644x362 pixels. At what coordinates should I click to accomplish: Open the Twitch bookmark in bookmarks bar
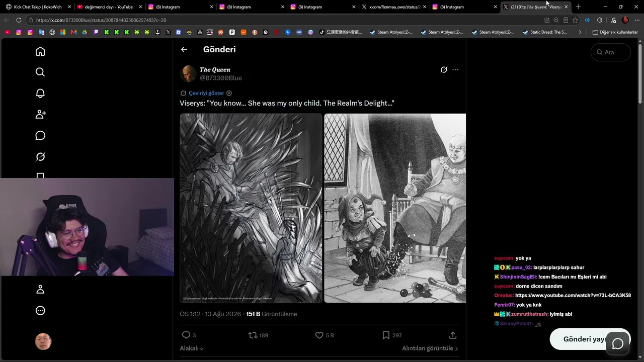point(96,32)
